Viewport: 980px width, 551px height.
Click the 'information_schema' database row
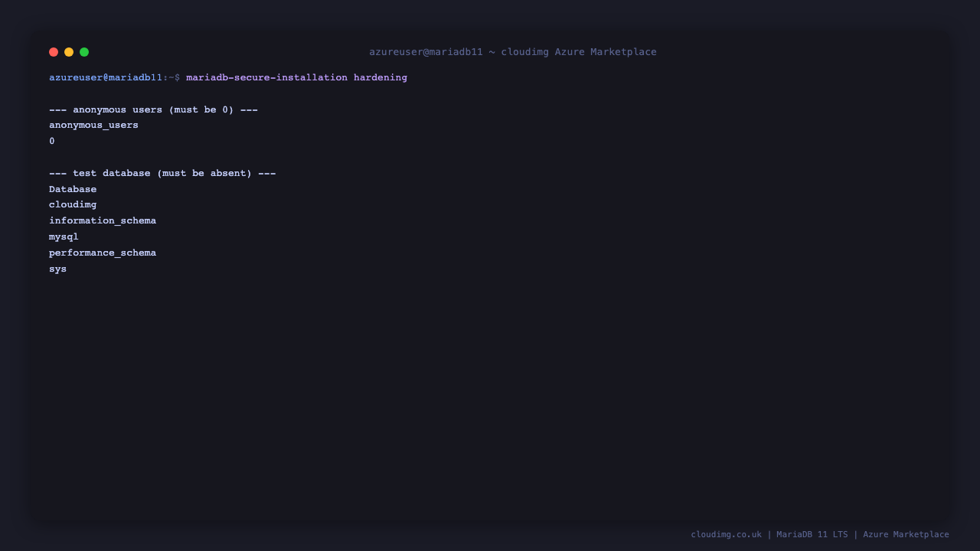point(103,221)
